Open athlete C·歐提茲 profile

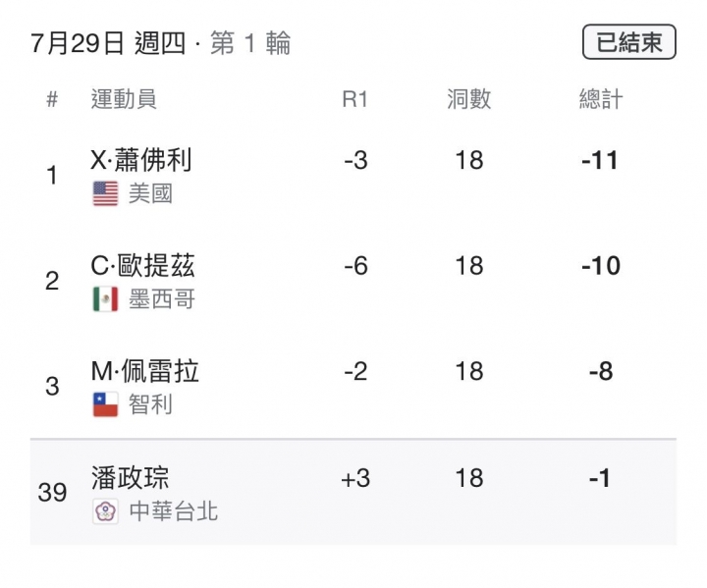coord(143,265)
